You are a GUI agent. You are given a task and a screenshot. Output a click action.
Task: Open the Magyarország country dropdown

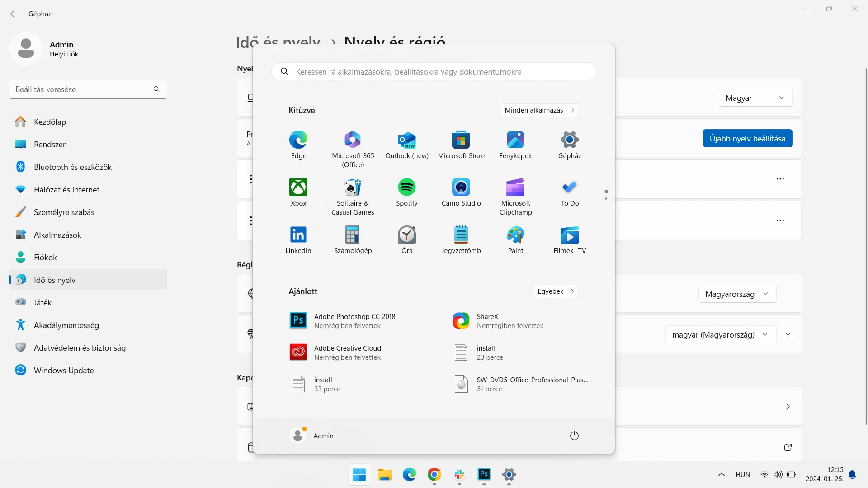pyautogui.click(x=737, y=294)
